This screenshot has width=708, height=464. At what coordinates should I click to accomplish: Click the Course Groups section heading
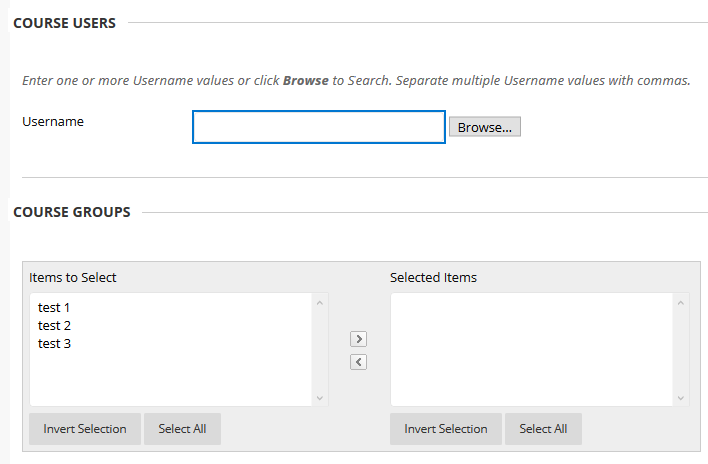click(x=72, y=212)
